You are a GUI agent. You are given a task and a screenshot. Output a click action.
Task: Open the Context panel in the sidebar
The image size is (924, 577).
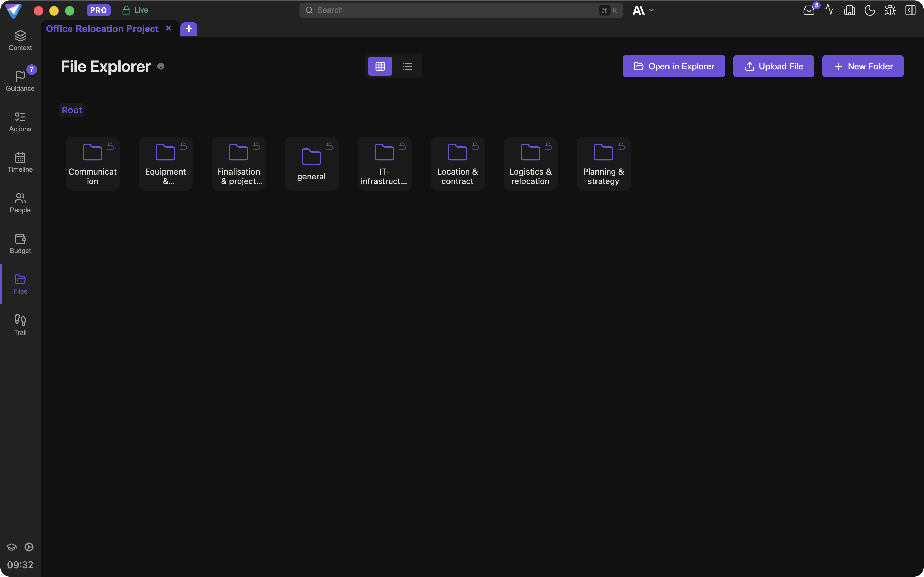(x=20, y=40)
